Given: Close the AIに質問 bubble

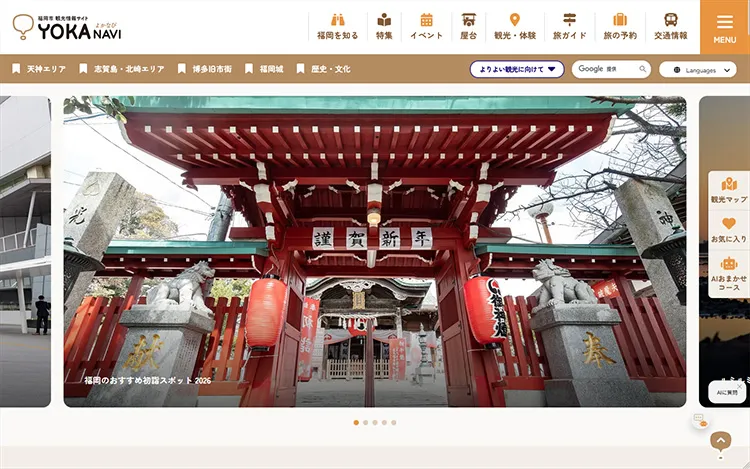Looking at the screenshot, I should click(739, 386).
